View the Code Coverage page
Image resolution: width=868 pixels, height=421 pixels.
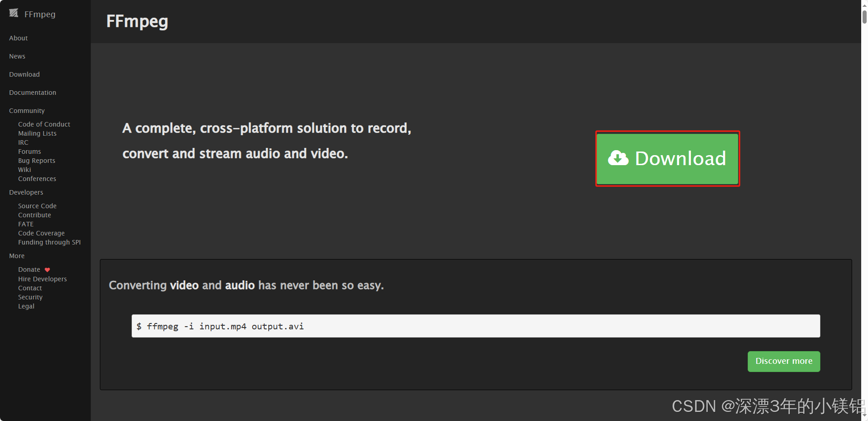[41, 233]
